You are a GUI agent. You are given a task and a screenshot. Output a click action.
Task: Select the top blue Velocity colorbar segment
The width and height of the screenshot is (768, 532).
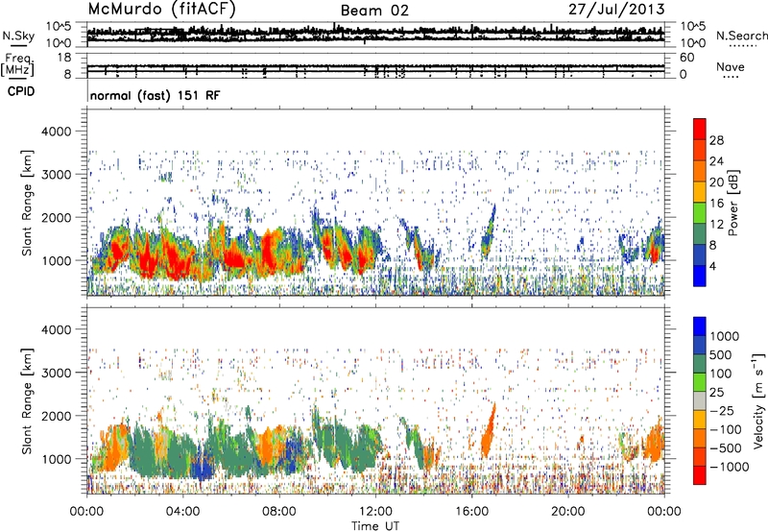[700, 326]
